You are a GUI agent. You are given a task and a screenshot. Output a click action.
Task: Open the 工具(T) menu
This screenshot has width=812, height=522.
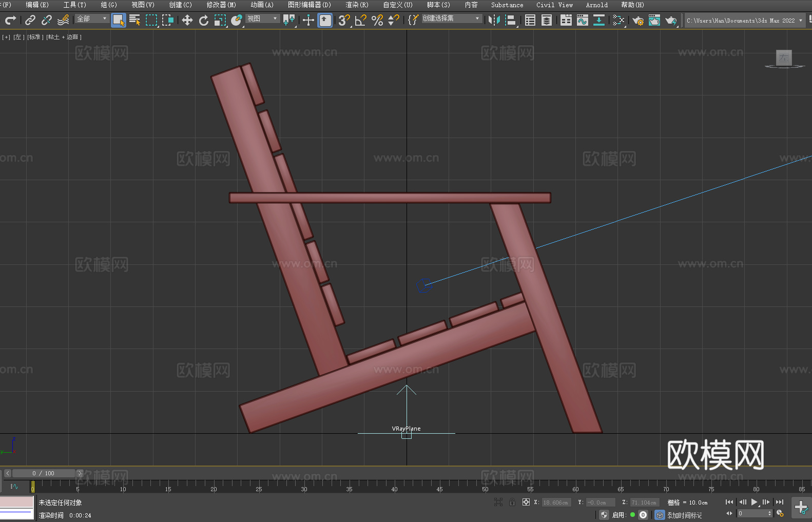tap(75, 5)
